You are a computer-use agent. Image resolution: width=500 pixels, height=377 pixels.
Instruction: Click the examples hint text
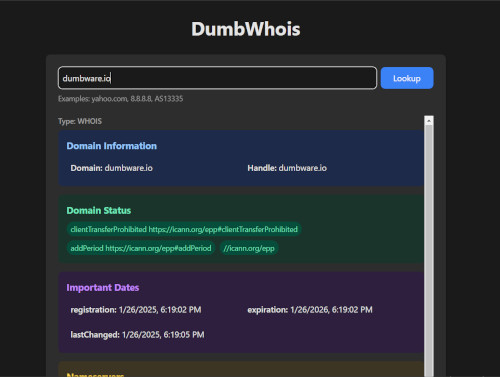121,99
